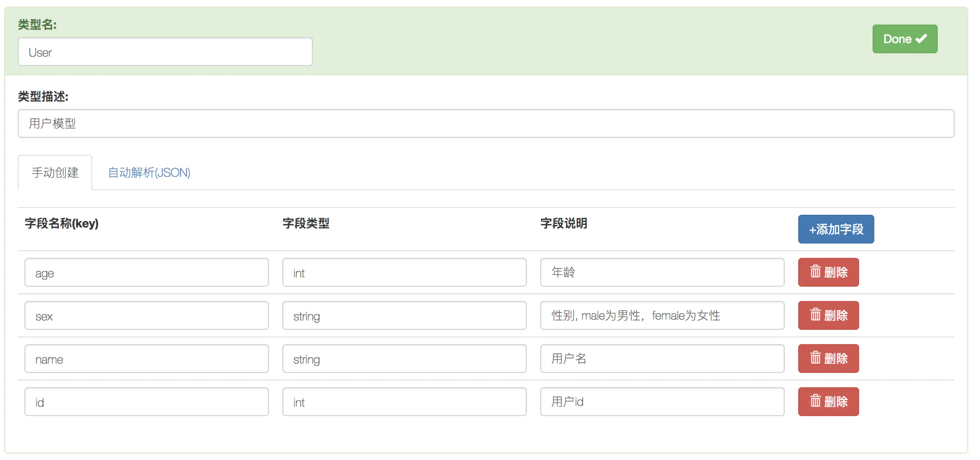Image resolution: width=980 pixels, height=460 pixels.
Task: Click the 类型描述 用户模型 input field
Action: (x=485, y=123)
